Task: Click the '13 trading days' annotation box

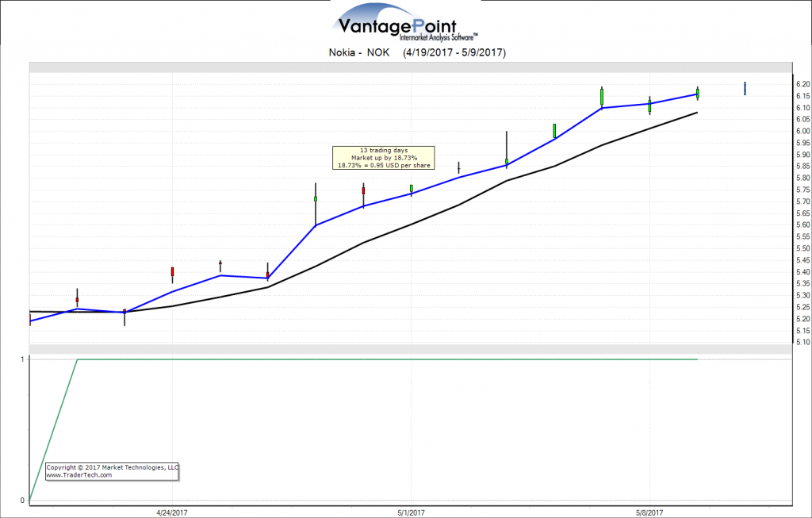Action: (x=383, y=158)
